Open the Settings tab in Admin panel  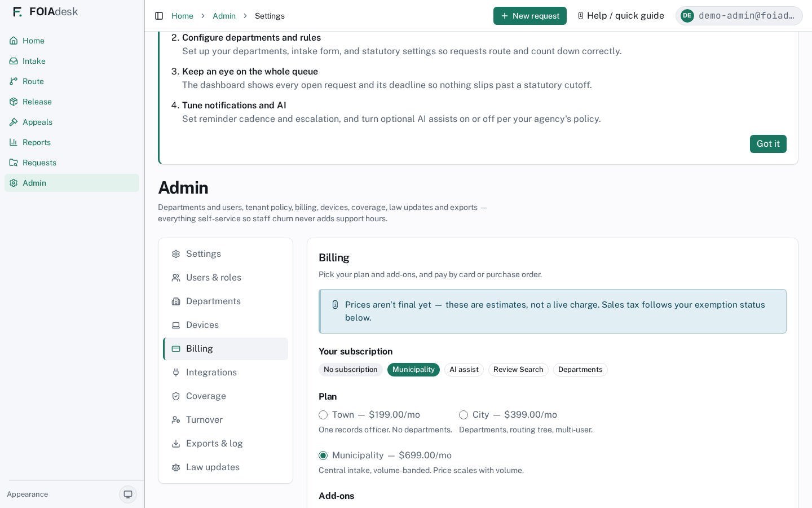point(226,254)
